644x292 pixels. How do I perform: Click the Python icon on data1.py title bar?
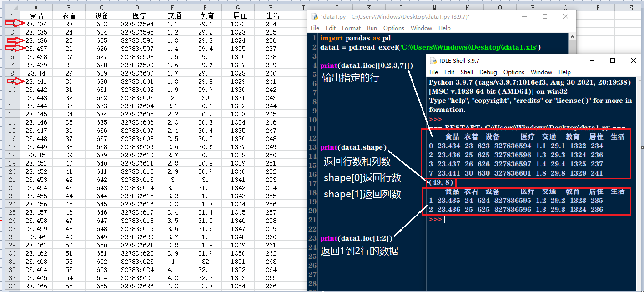[x=314, y=16]
